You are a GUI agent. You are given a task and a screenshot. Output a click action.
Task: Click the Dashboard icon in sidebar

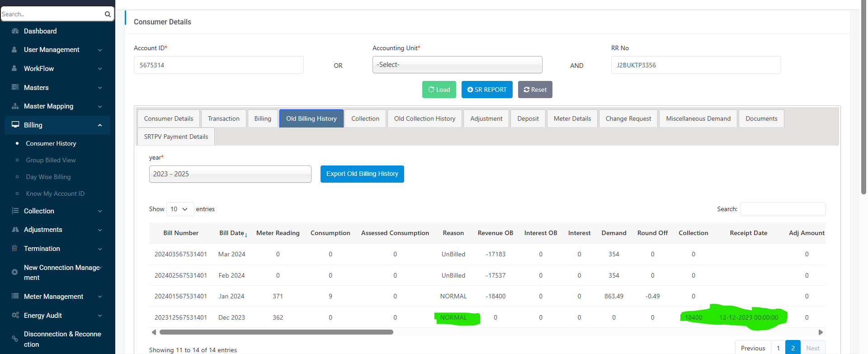pos(15,31)
